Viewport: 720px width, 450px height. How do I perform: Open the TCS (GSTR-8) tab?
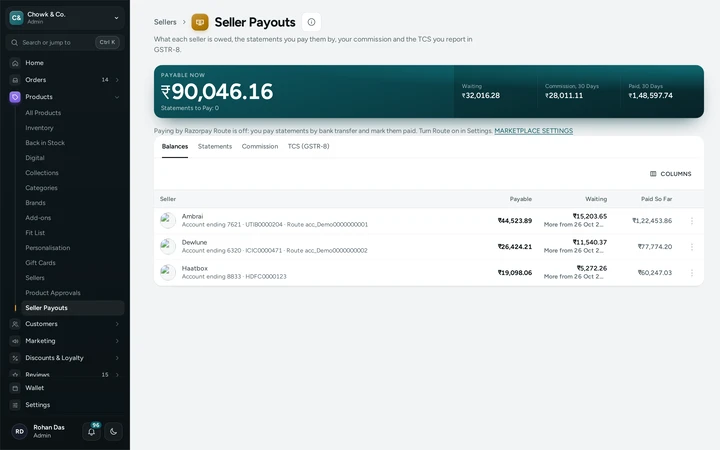[309, 146]
